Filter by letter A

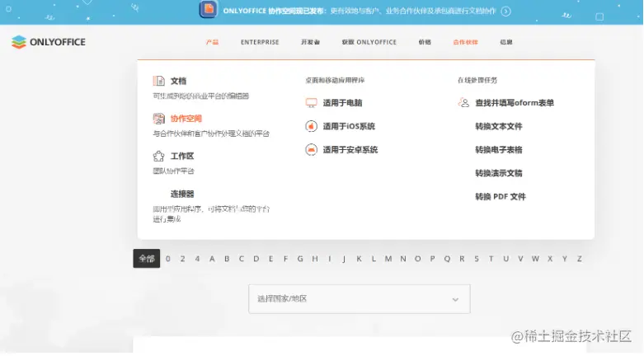(212, 259)
